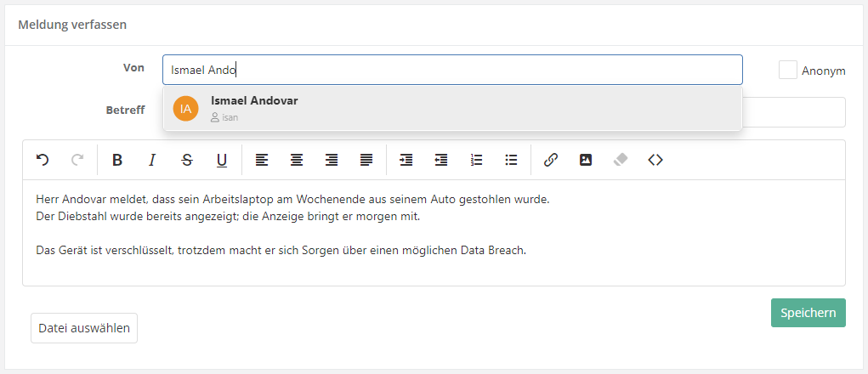Align text to the left

coord(262,160)
